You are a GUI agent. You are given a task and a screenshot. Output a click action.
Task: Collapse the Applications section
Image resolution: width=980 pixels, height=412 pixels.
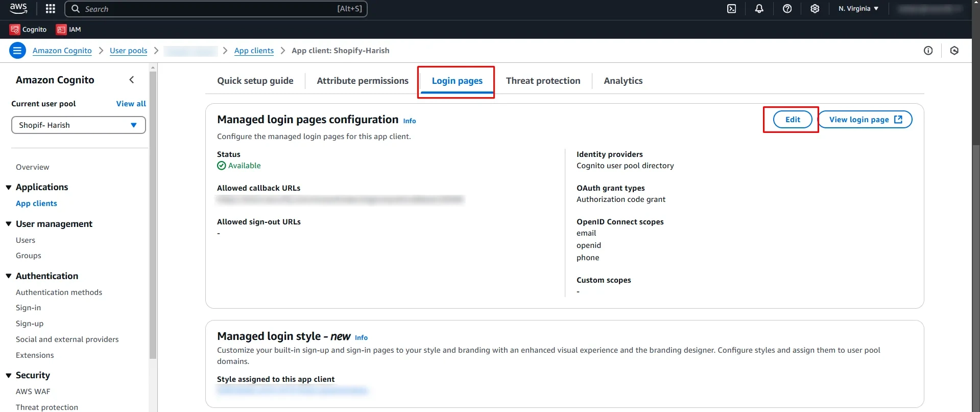(9, 188)
